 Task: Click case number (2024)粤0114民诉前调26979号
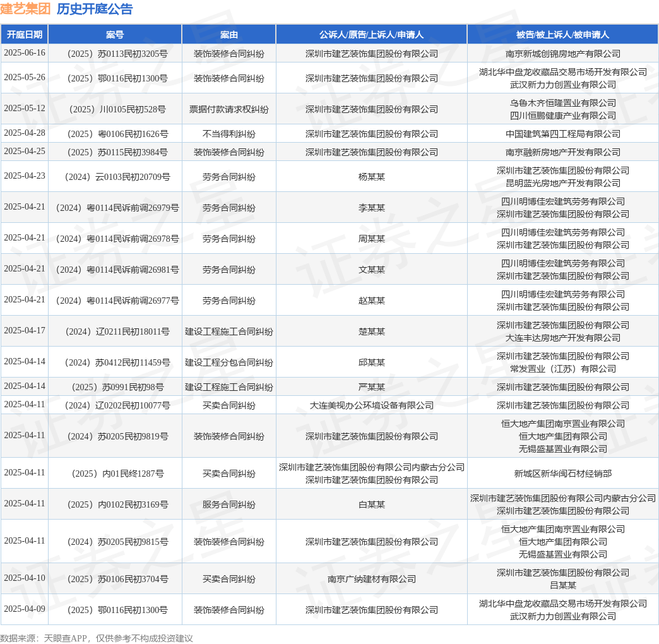click(x=117, y=208)
